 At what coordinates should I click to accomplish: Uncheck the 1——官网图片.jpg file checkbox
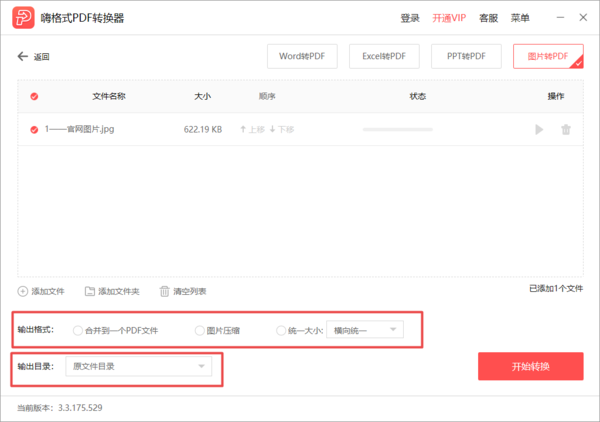[x=34, y=129]
